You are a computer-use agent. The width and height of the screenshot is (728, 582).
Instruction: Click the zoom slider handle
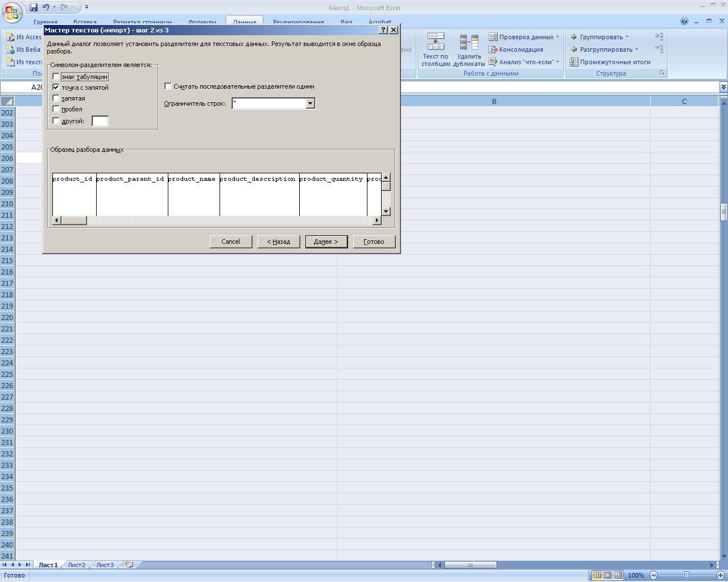coord(686,575)
